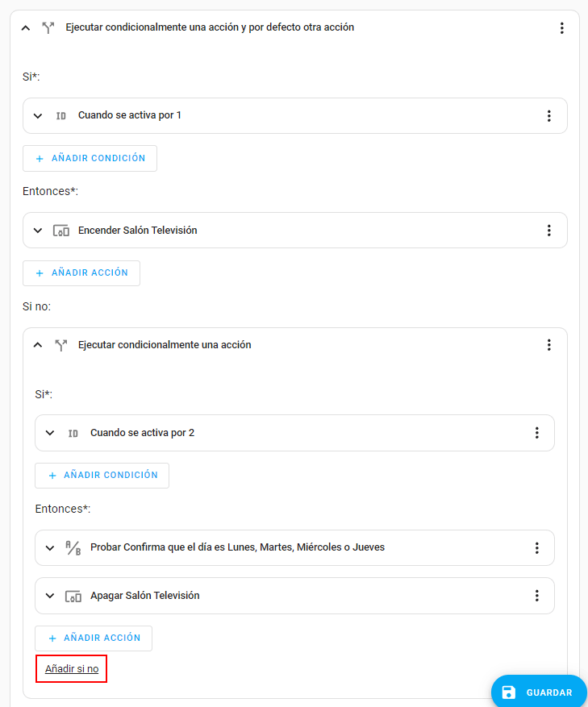Open the three-dot menu for the top conditional action
Viewport: 588px width, 707px height.
[562, 28]
